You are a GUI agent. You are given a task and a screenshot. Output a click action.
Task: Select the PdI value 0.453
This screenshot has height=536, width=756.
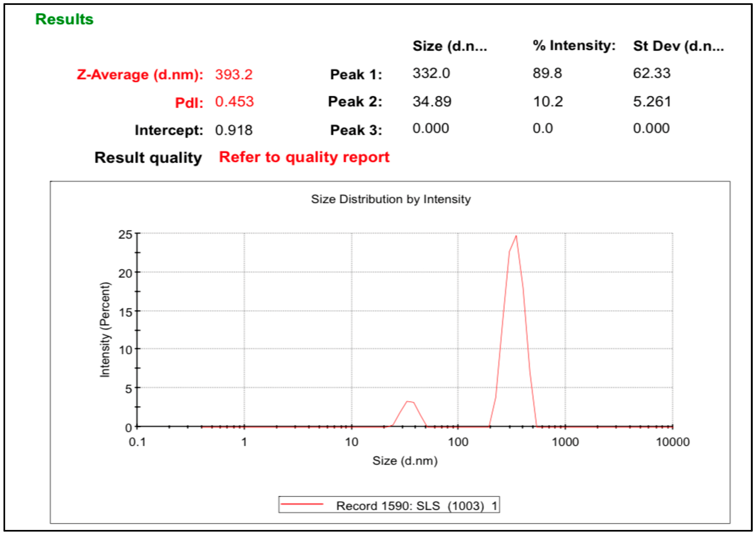coord(234,102)
